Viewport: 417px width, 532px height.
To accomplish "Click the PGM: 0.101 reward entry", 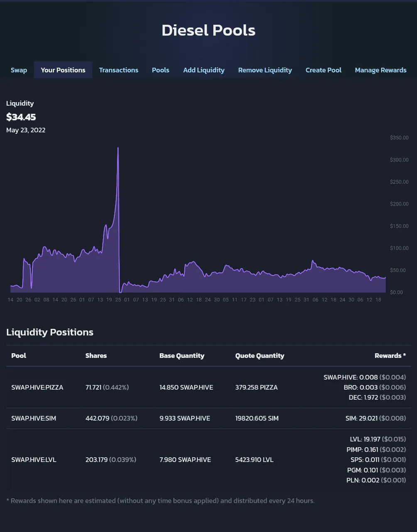I will (x=377, y=470).
